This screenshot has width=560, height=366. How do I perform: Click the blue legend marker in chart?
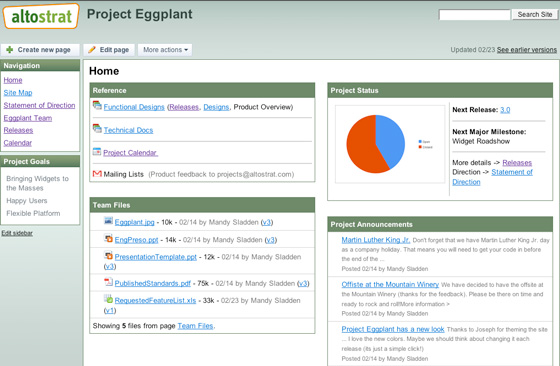coord(420,142)
